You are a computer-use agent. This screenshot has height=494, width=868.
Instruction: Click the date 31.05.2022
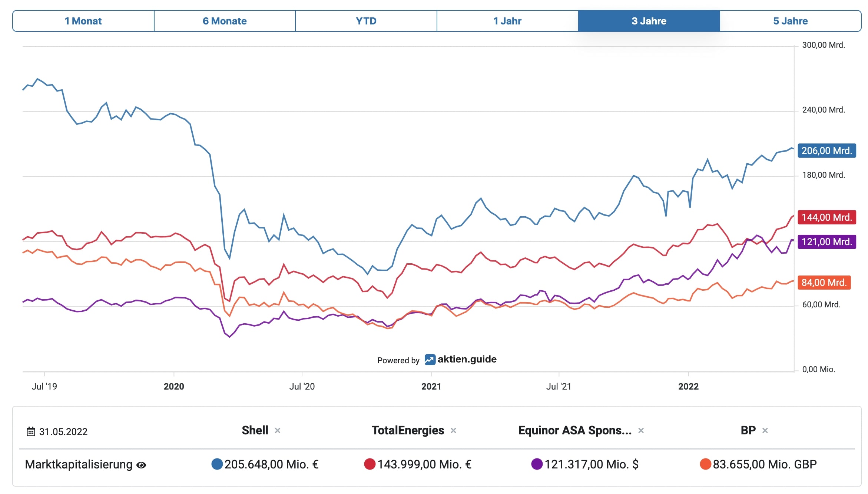[63, 432]
